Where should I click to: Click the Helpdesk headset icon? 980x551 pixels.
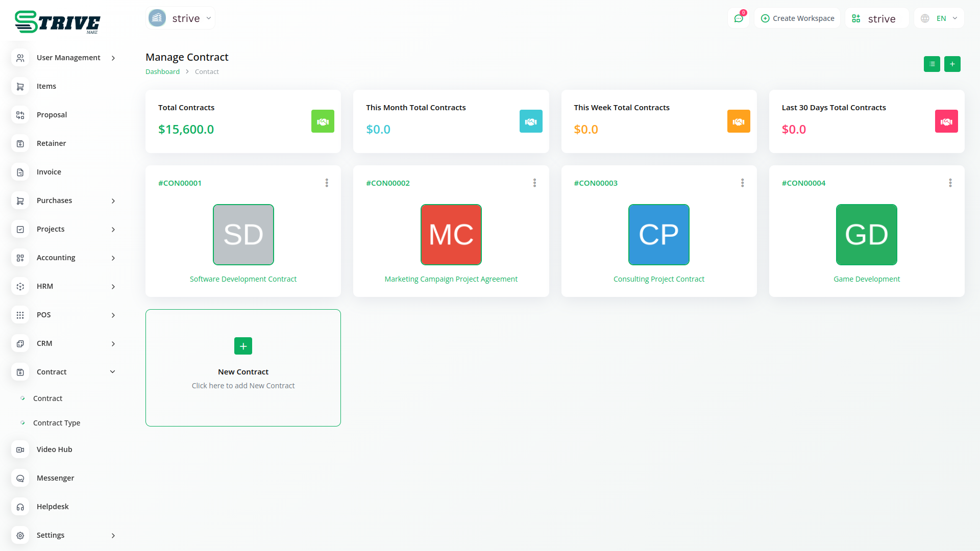(x=20, y=507)
